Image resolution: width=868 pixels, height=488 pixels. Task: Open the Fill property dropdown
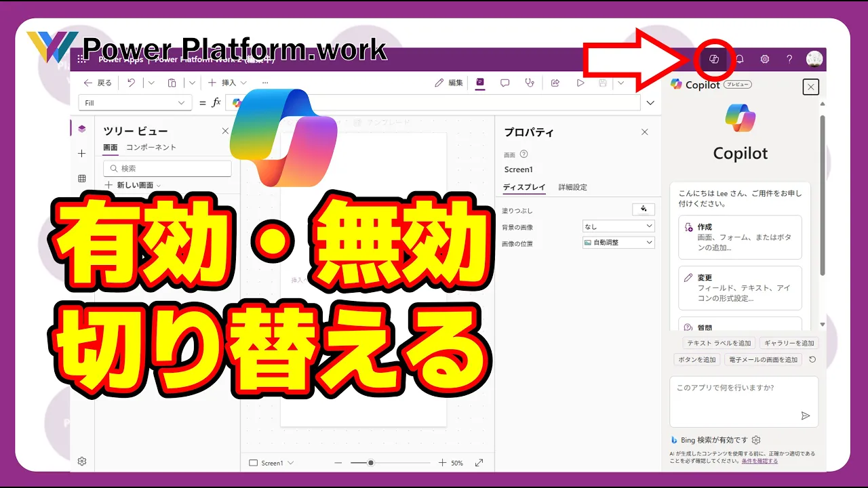tap(136, 102)
